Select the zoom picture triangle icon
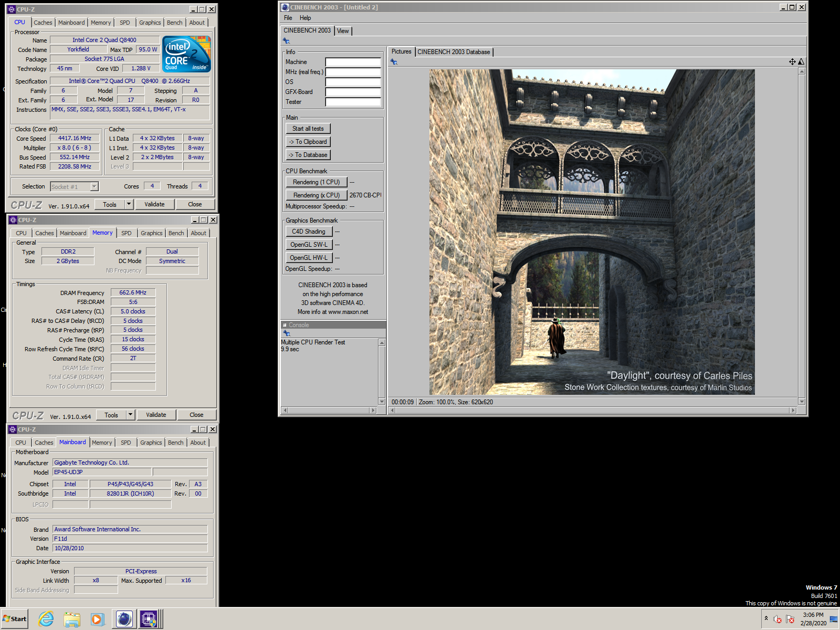This screenshot has width=840, height=630. click(801, 62)
